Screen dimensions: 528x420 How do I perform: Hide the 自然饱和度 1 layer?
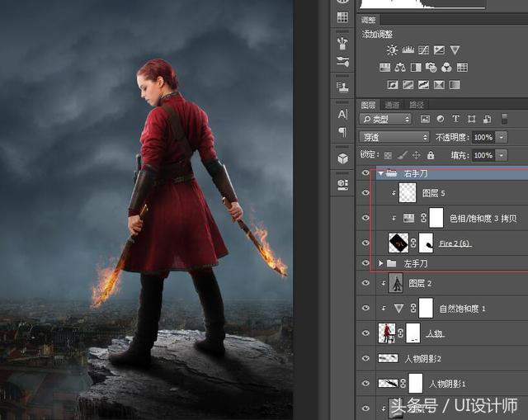coord(365,308)
